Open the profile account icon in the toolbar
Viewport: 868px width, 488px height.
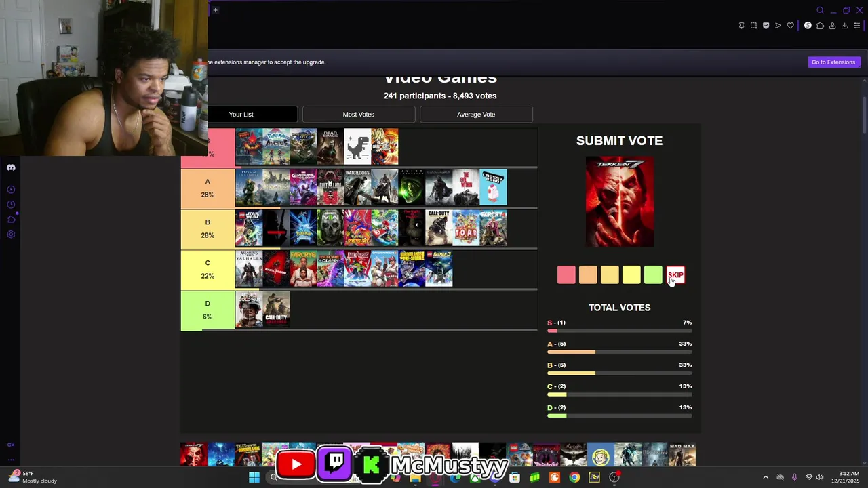(x=832, y=26)
